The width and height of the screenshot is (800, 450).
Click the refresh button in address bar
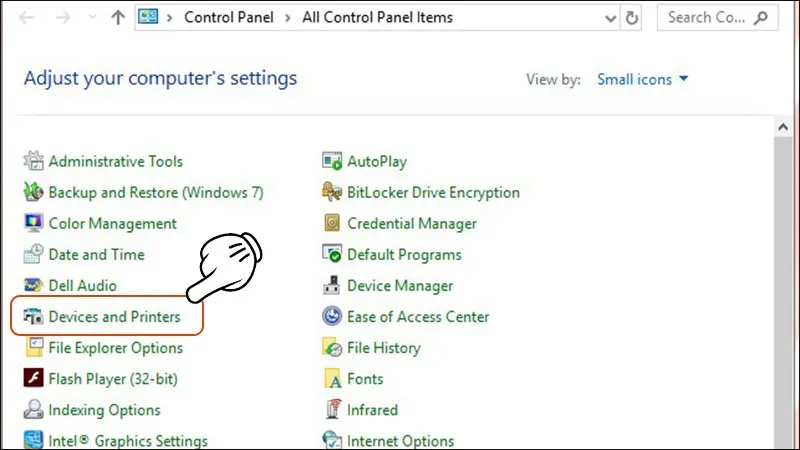[632, 18]
